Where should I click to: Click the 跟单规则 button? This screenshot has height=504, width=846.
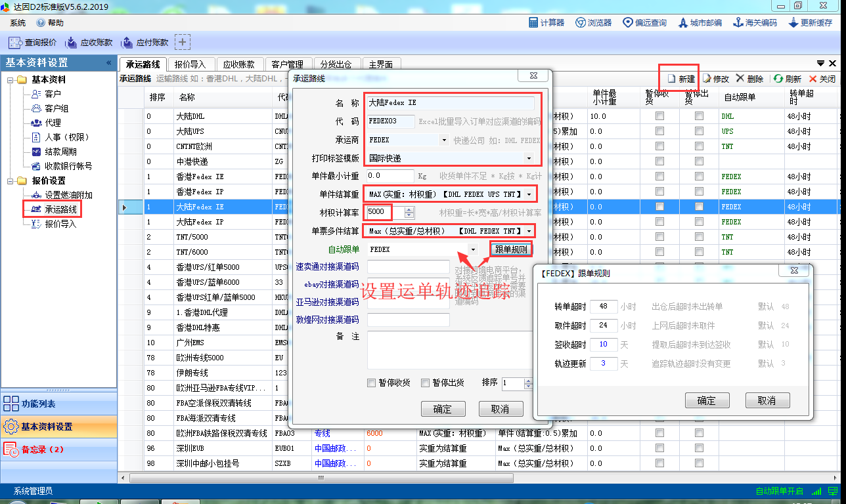tap(510, 249)
